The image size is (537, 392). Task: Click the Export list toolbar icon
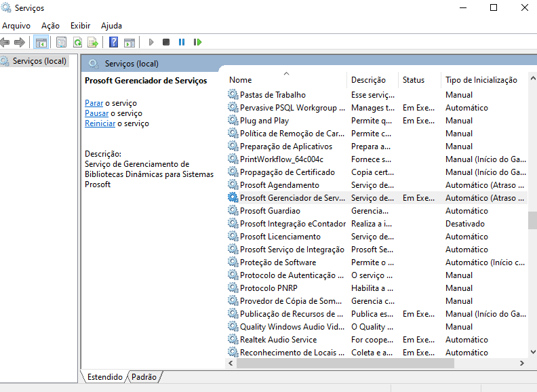(93, 43)
